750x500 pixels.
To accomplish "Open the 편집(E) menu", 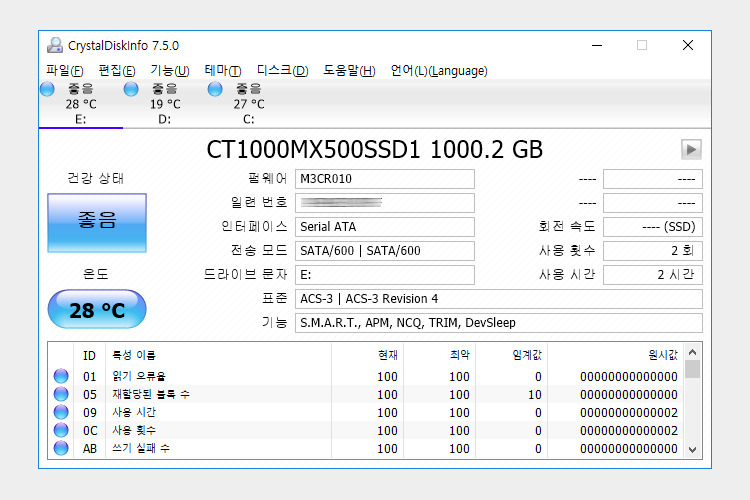I will [x=117, y=71].
